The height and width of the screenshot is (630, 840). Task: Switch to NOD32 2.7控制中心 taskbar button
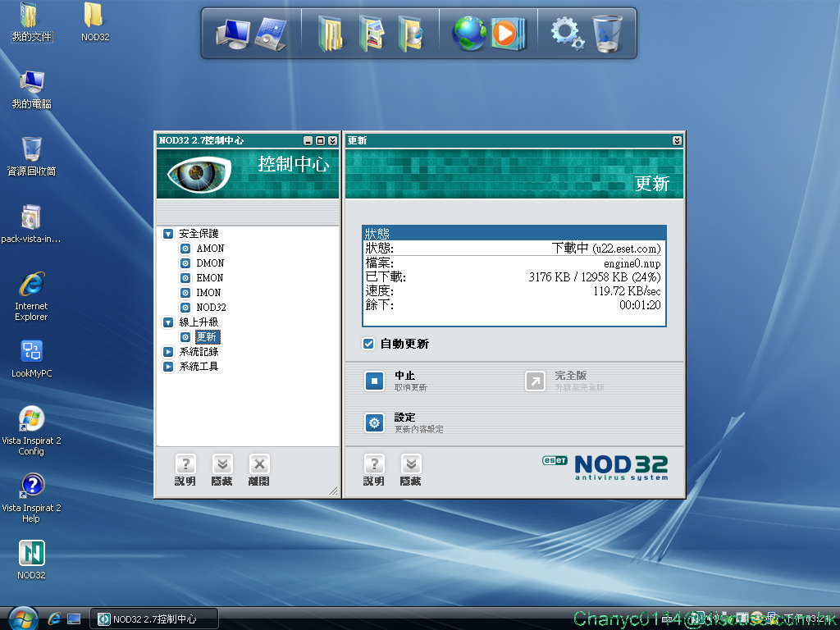coord(154,619)
